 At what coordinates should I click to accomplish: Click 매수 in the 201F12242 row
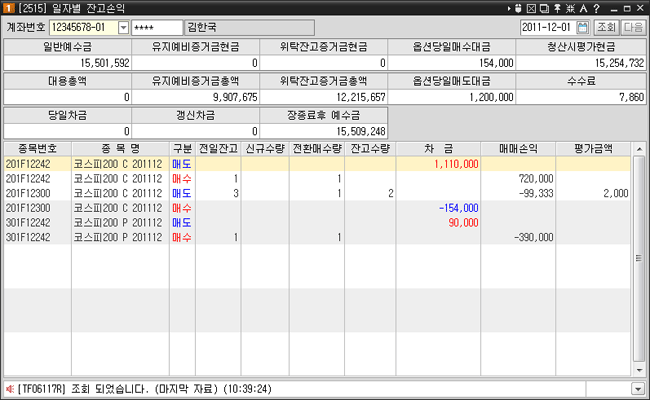[x=182, y=179]
